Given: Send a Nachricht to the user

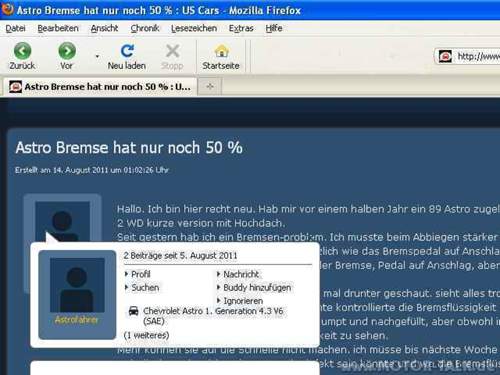Looking at the screenshot, I should pos(241,274).
